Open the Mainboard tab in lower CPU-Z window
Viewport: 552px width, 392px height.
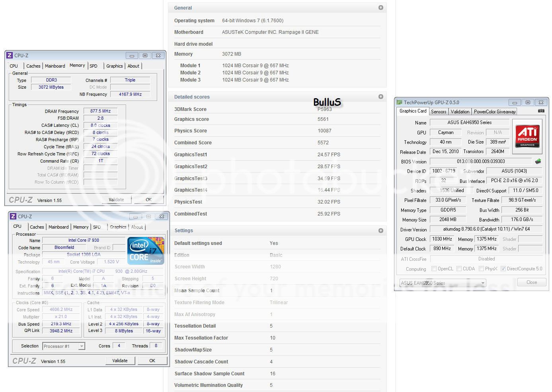(59, 227)
